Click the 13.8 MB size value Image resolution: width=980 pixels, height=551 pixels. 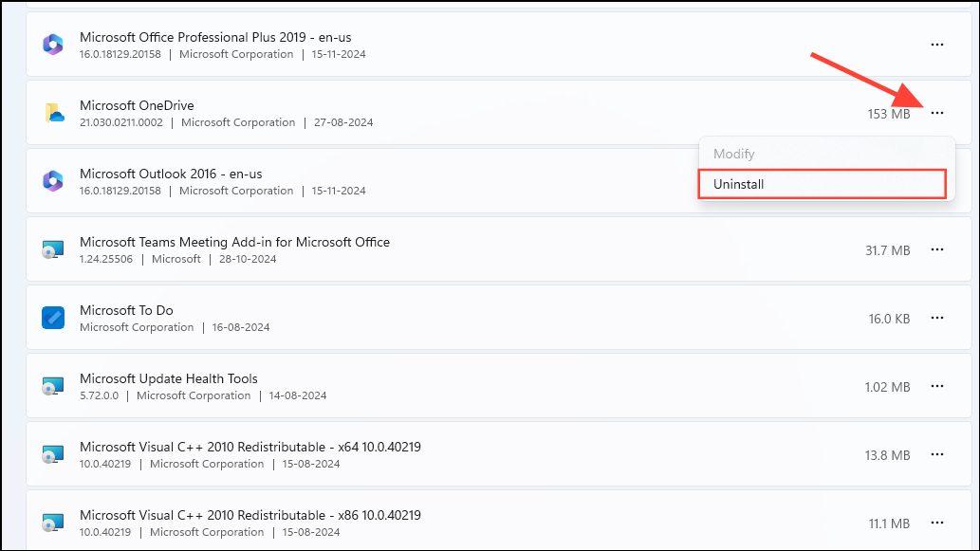point(887,455)
